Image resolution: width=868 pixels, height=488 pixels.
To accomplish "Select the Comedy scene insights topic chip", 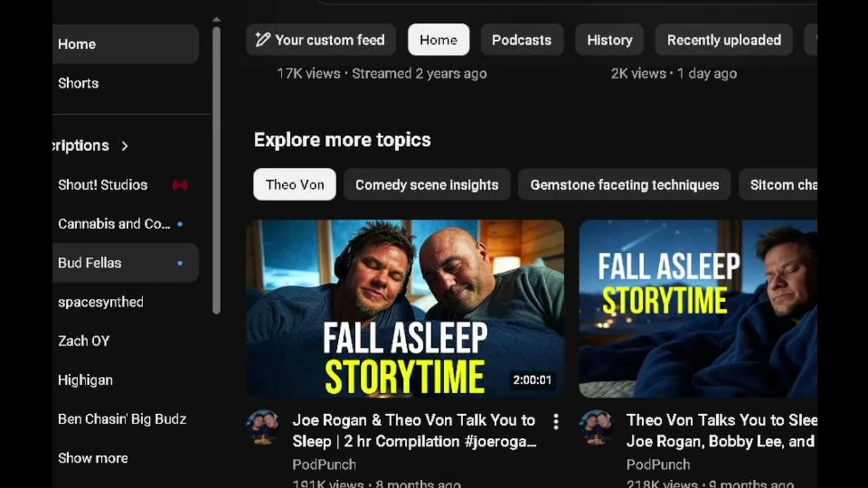I will 427,184.
